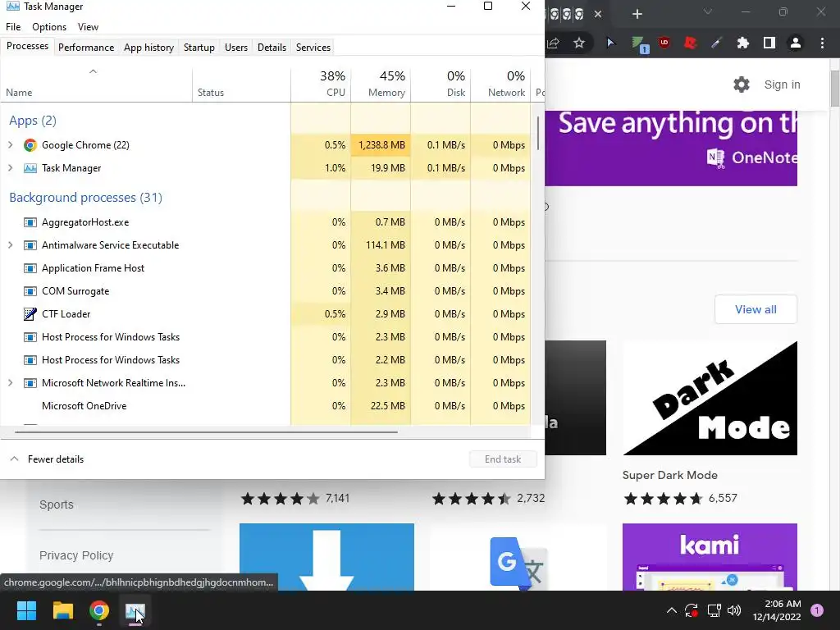The height and width of the screenshot is (630, 840).
Task: Open the Options menu in Task Manager
Action: [x=49, y=27]
